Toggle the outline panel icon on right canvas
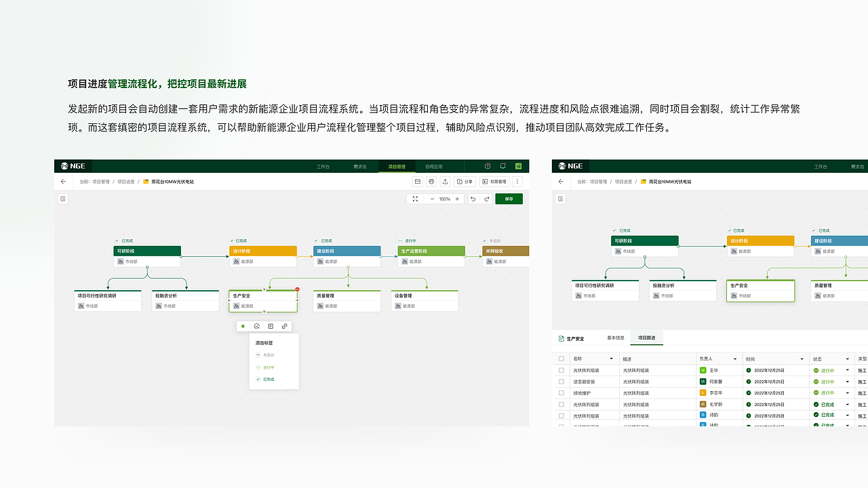 point(561,199)
